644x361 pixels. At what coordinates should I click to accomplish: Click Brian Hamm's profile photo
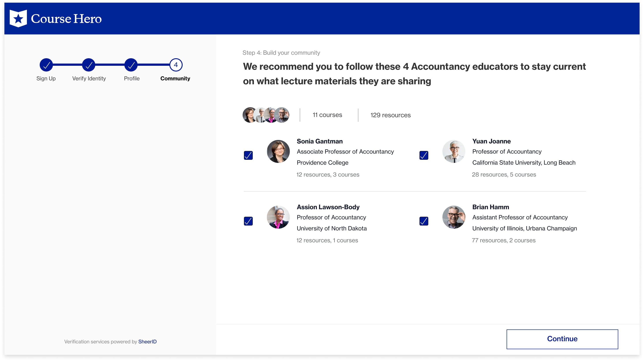coord(454,217)
